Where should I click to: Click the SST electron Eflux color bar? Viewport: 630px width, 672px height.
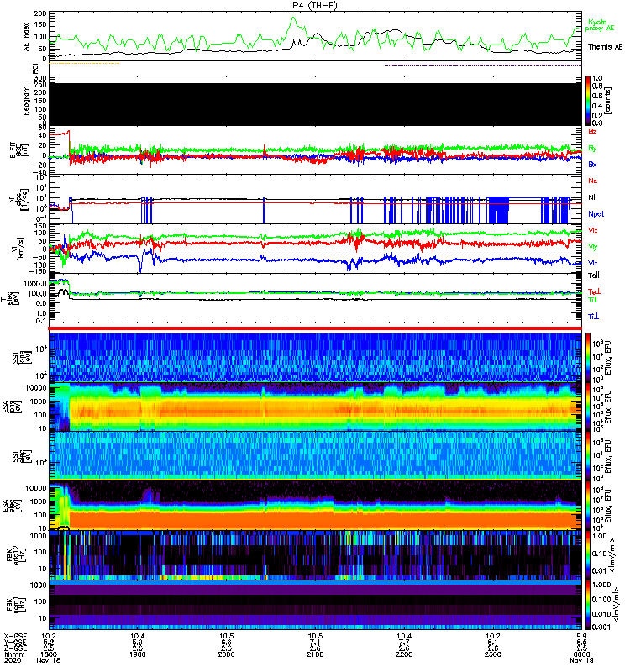click(588, 456)
